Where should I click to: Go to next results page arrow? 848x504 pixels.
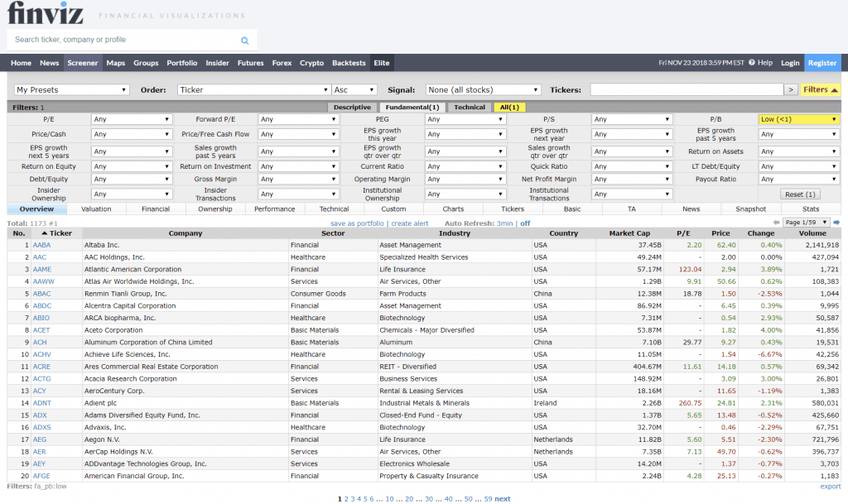(x=836, y=223)
